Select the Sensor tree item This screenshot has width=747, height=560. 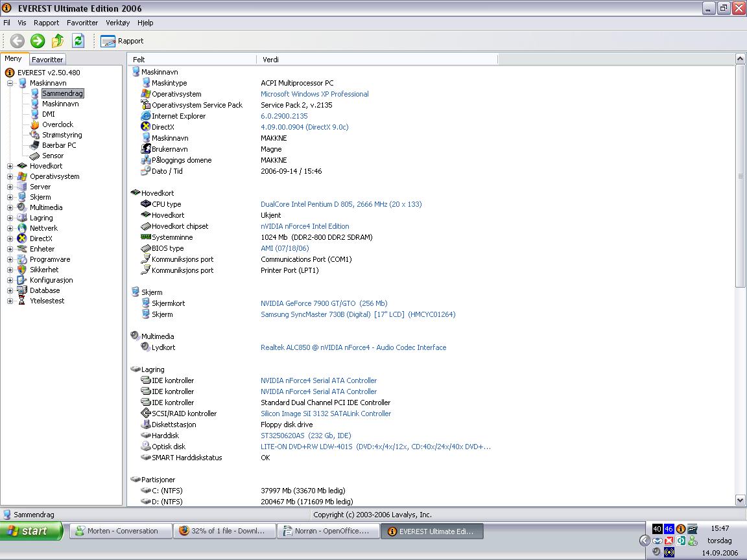pyautogui.click(x=53, y=156)
